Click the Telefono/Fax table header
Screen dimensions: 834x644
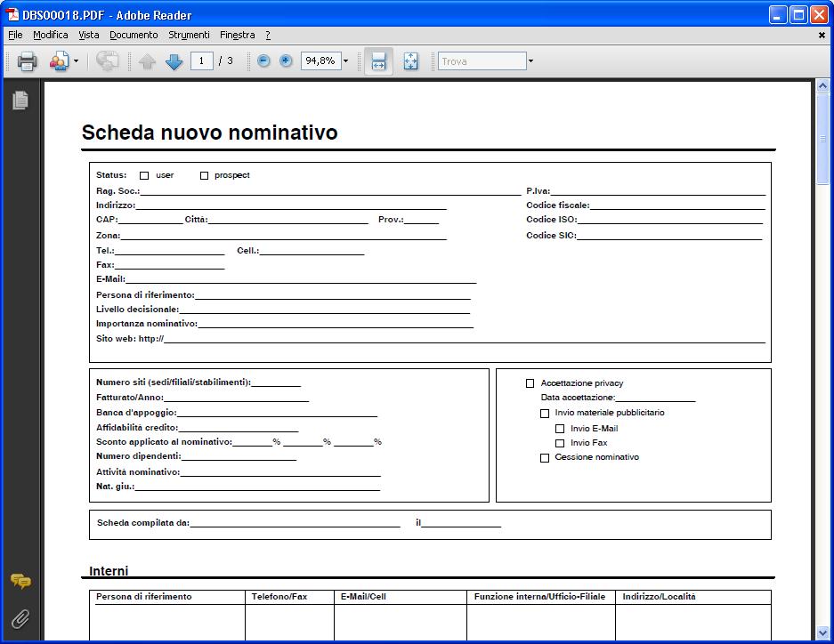coord(279,597)
